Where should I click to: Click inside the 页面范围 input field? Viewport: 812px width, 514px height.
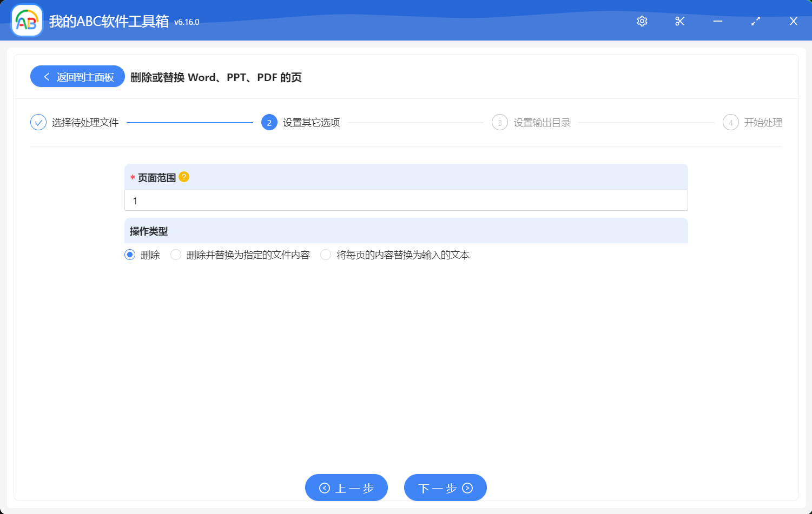pyautogui.click(x=406, y=200)
